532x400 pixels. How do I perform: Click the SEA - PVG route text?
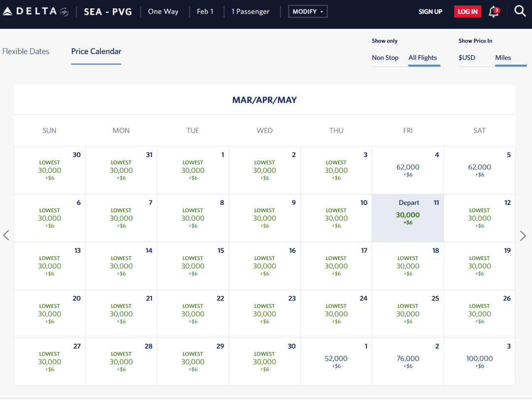pos(108,11)
